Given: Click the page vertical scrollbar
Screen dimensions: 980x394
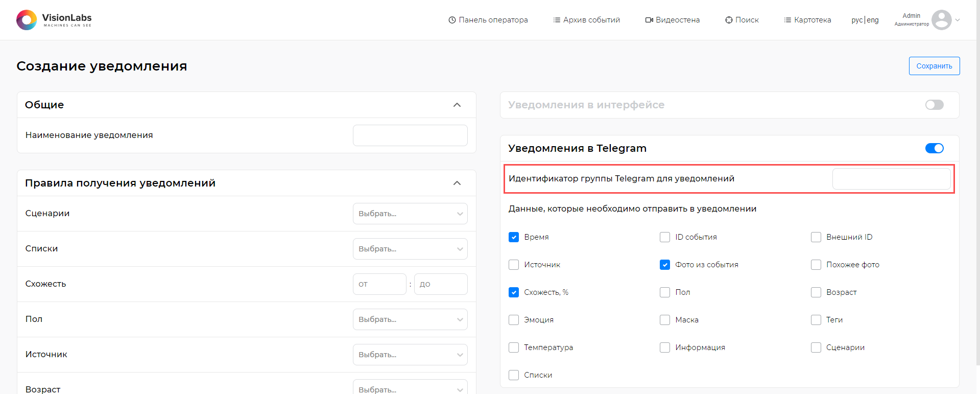Looking at the screenshot, I should point(977,182).
